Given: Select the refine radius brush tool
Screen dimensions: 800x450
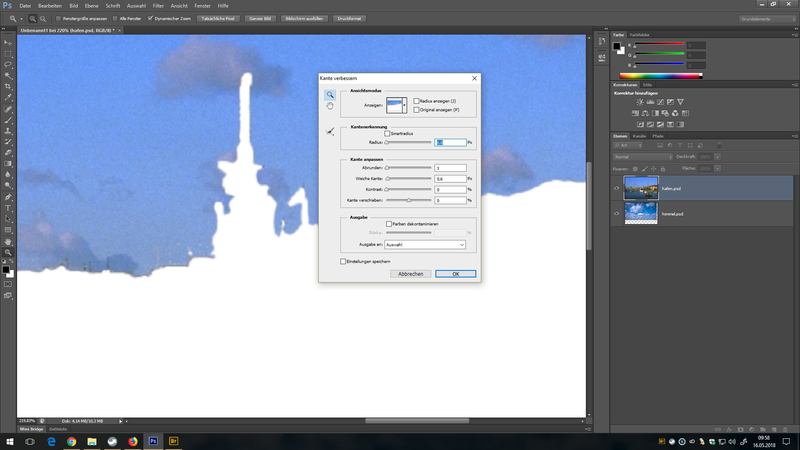Looking at the screenshot, I should [x=330, y=132].
